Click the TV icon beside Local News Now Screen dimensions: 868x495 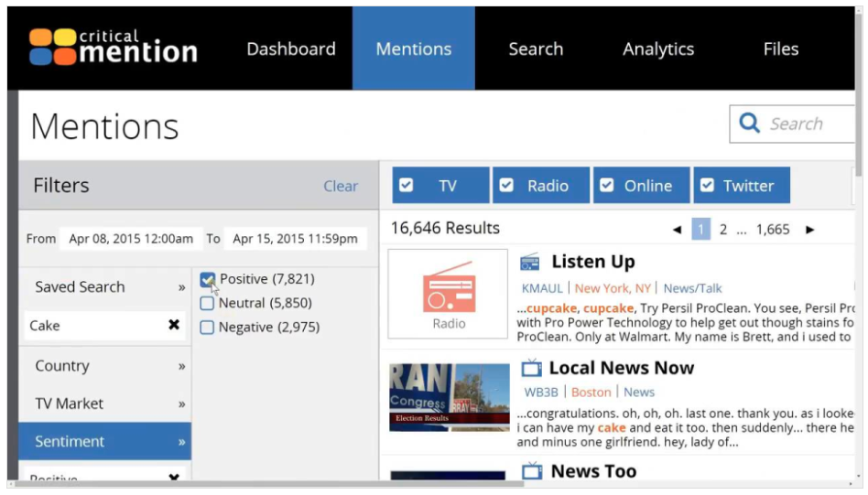click(x=531, y=368)
